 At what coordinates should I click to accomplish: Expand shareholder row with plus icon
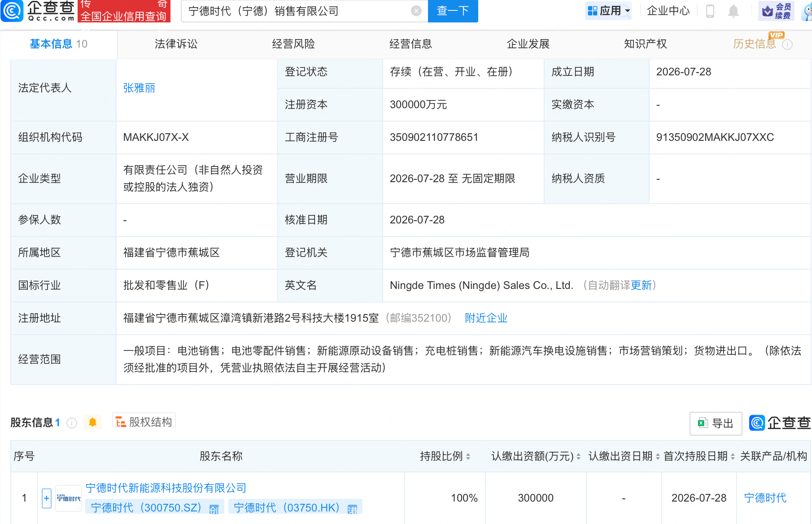tap(47, 498)
